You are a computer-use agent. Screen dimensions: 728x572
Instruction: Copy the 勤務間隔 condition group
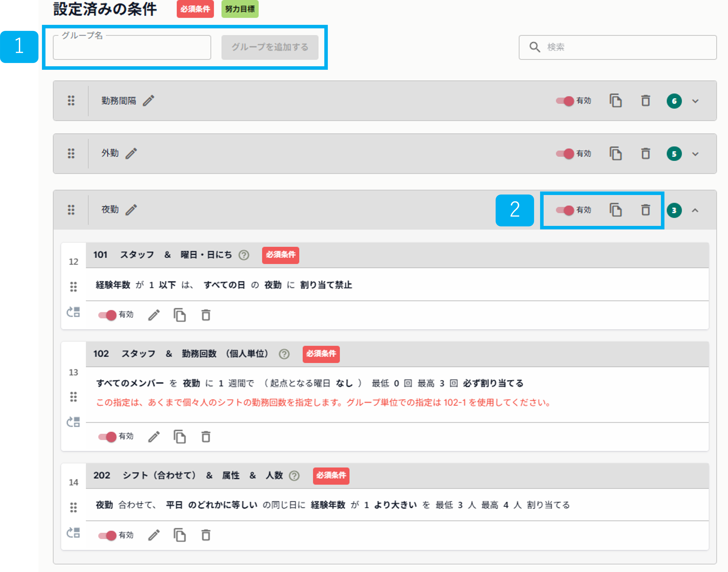(616, 101)
